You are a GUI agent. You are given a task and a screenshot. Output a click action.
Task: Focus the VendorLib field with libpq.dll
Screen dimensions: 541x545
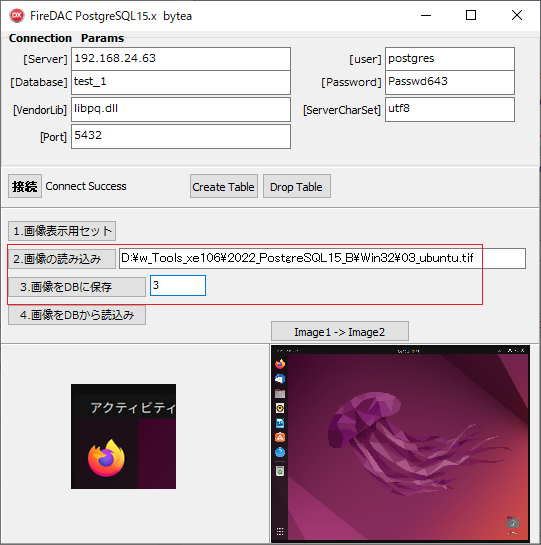(x=181, y=109)
